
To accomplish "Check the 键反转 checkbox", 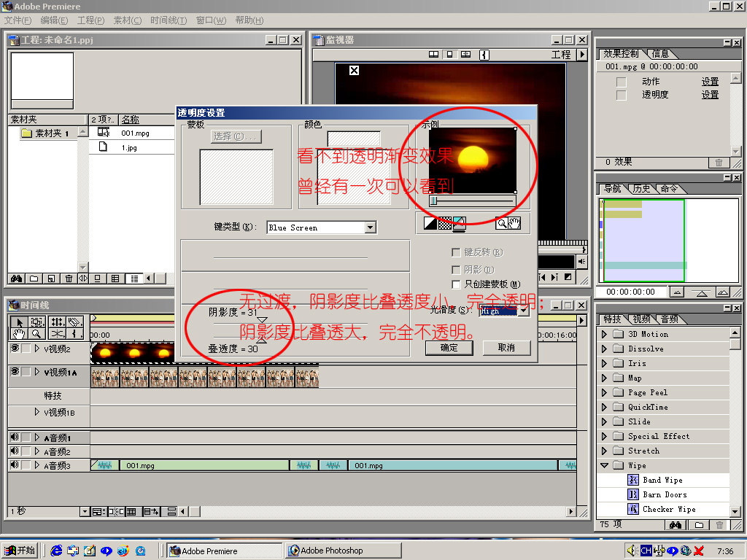I will (456, 252).
